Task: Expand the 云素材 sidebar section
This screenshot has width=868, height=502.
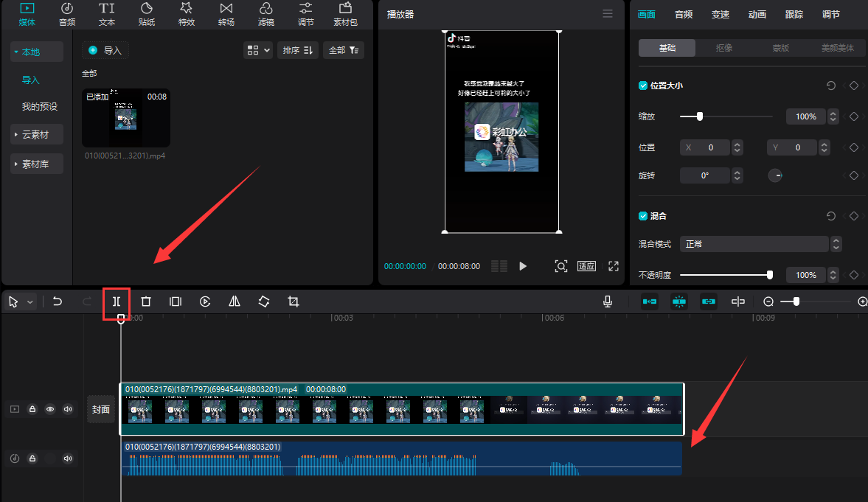Action: (x=36, y=135)
